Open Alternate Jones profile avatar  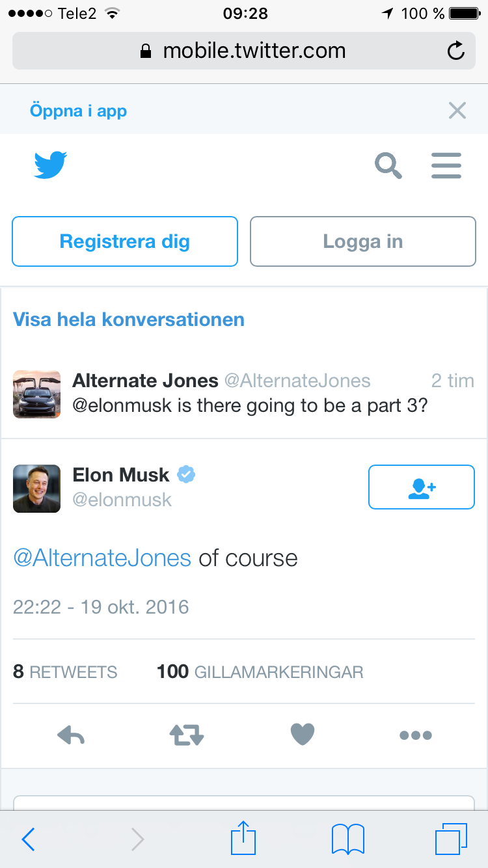tap(37, 394)
